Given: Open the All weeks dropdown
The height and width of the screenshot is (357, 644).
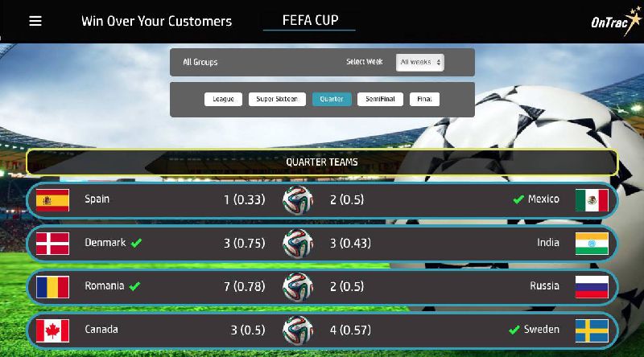Looking at the screenshot, I should tap(419, 62).
